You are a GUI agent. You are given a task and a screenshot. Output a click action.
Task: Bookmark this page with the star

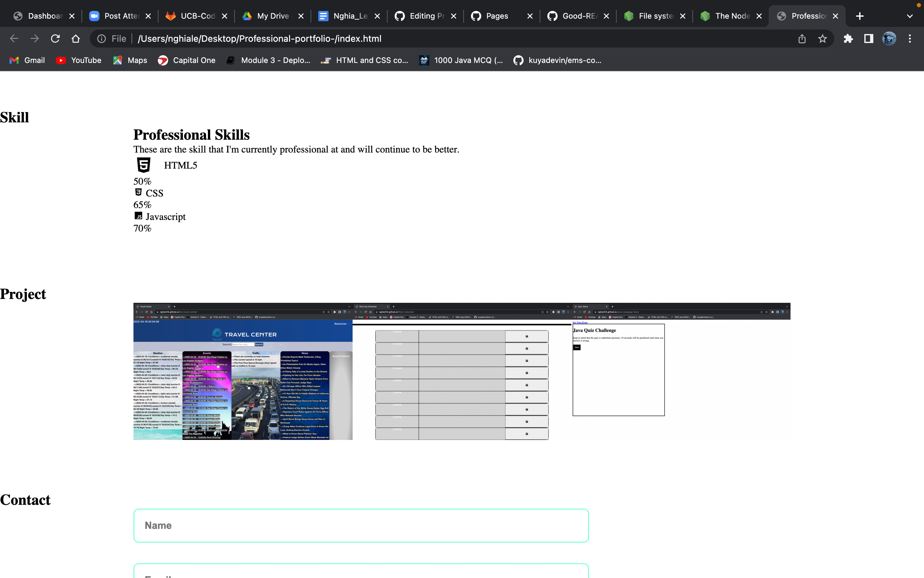[822, 39]
